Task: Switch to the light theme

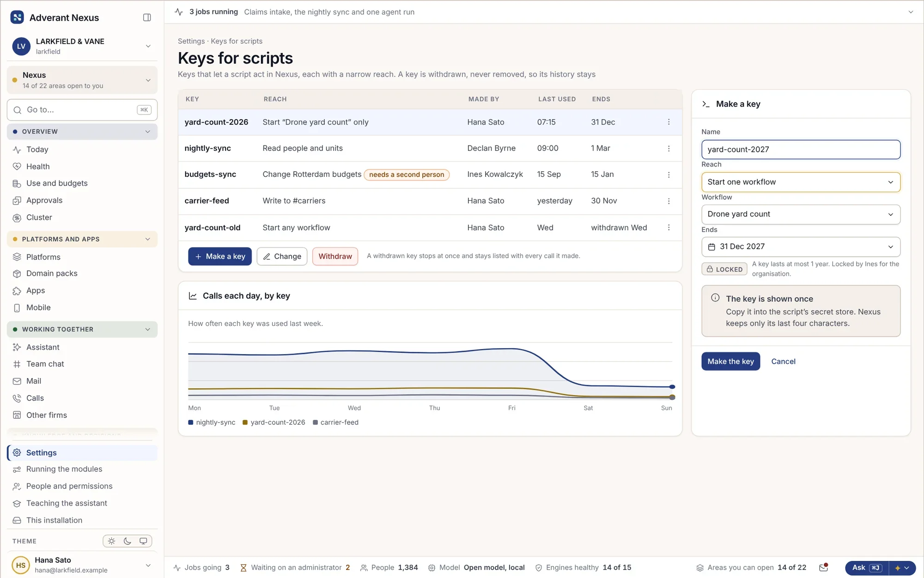Action: (111, 541)
